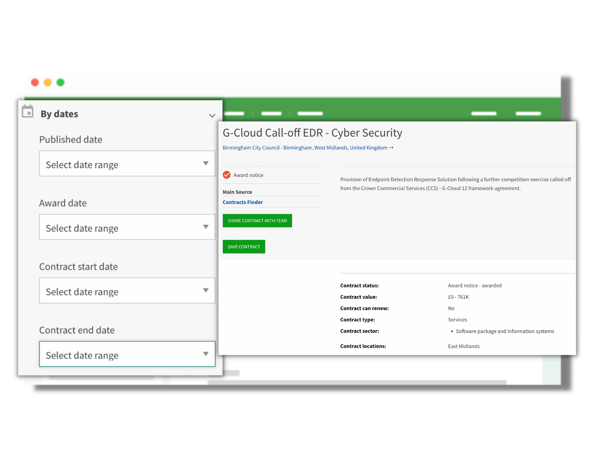600x450 pixels.
Task: Click the 'Award notice - awarded' value
Action: [474, 285]
